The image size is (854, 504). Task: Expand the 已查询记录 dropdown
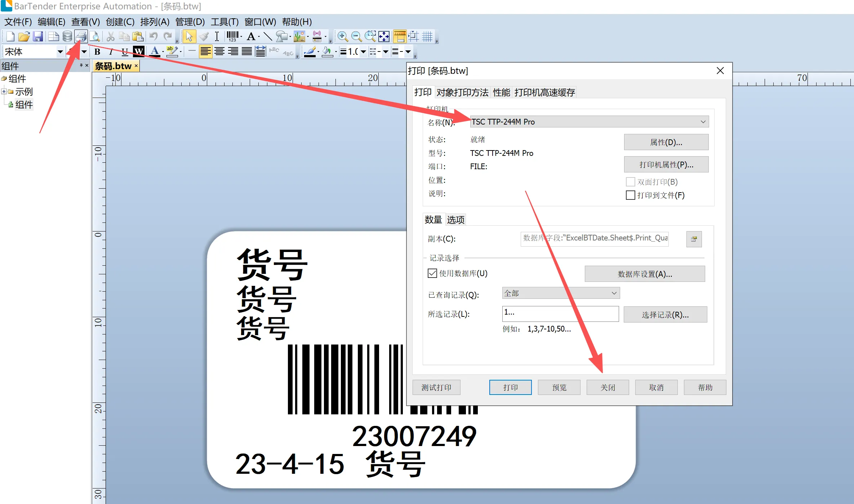click(x=614, y=293)
